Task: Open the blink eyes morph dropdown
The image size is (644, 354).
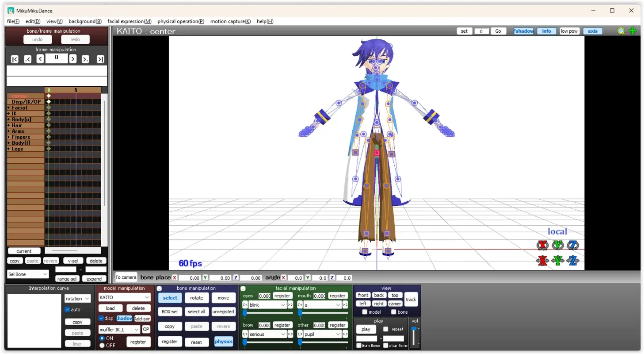Action: point(267,305)
